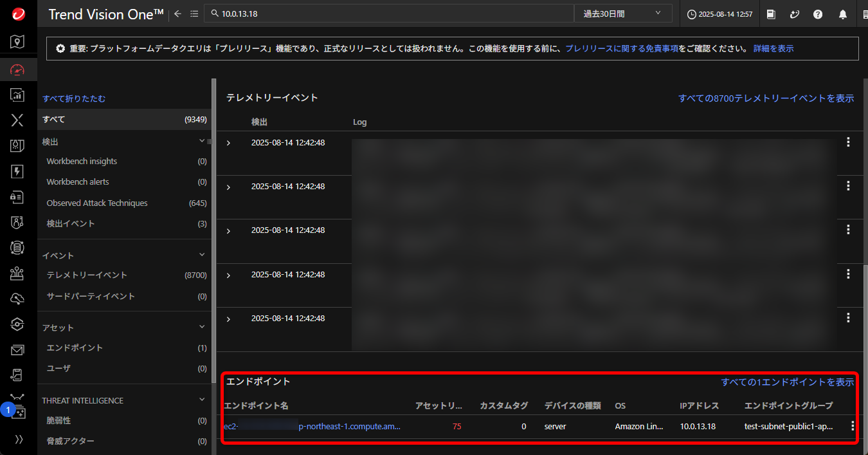Click the magnifier search icon
Screen dimensions: 868x455
(215, 14)
